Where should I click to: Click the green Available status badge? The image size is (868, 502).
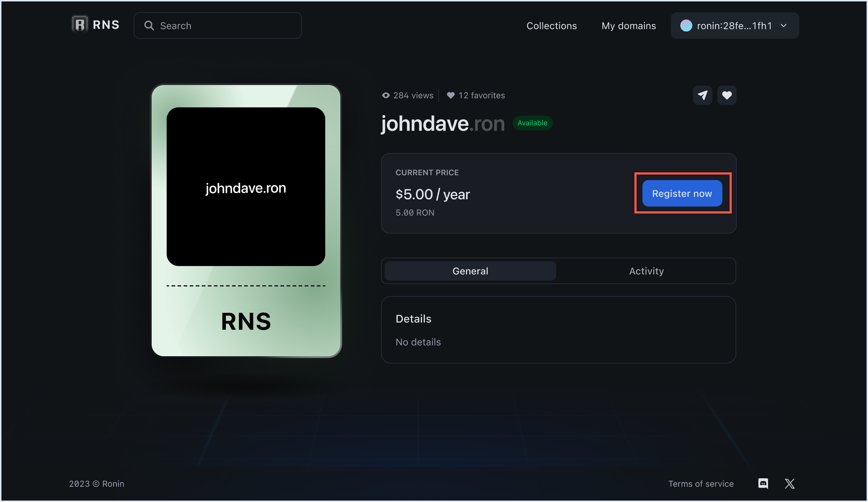[x=532, y=123]
